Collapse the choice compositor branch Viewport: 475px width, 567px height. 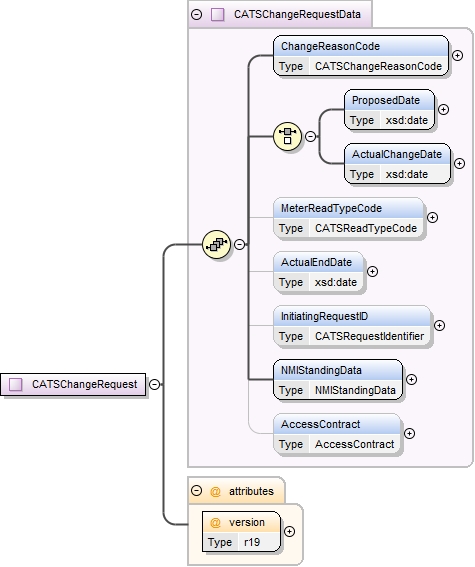[x=311, y=136]
